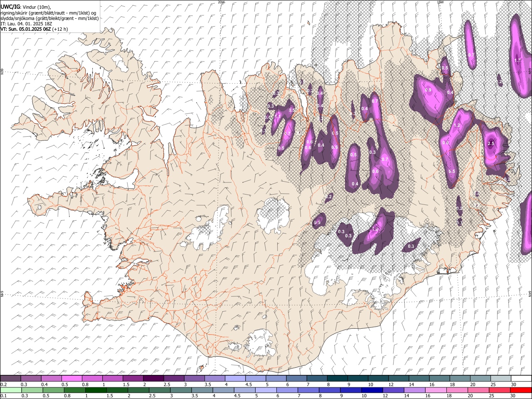The height and width of the screenshot is (399, 532).
Task: Click the 1.7 snowfall value offshore northeast
Action: click(x=517, y=60)
